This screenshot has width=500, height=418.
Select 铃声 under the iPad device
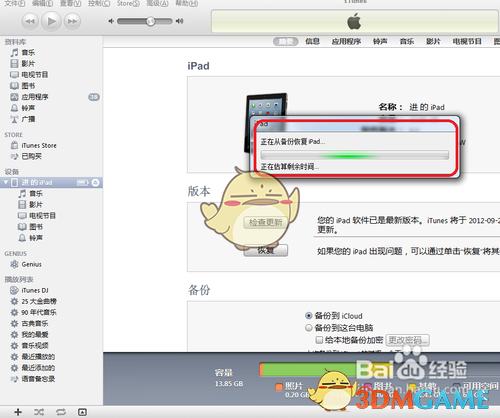(36, 238)
